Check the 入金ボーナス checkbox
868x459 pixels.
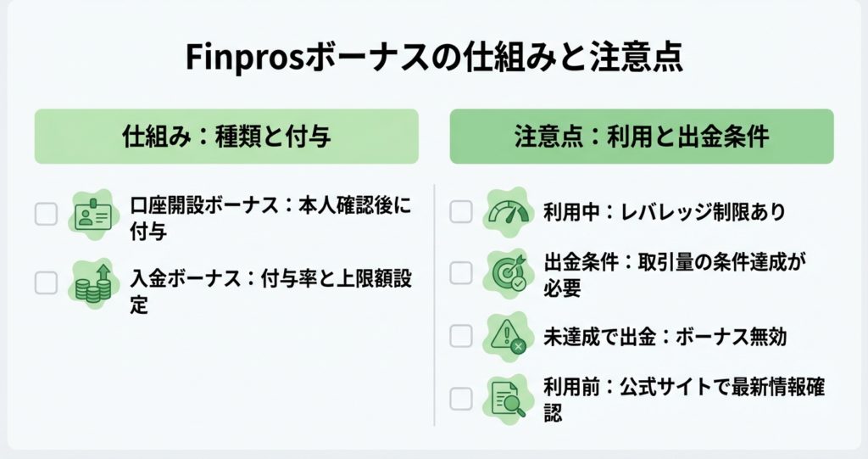tap(46, 283)
